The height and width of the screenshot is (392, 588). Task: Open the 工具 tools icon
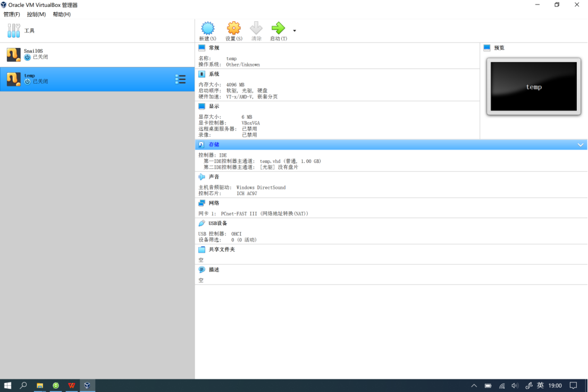[14, 30]
